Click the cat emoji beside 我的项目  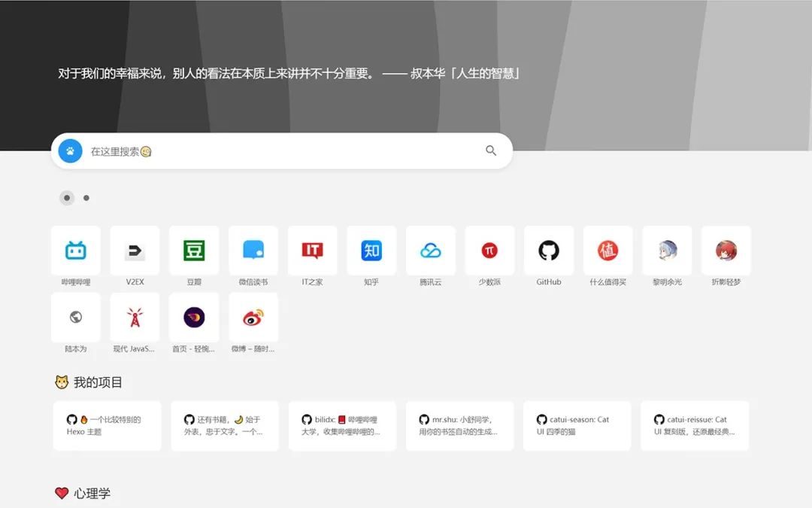point(62,382)
